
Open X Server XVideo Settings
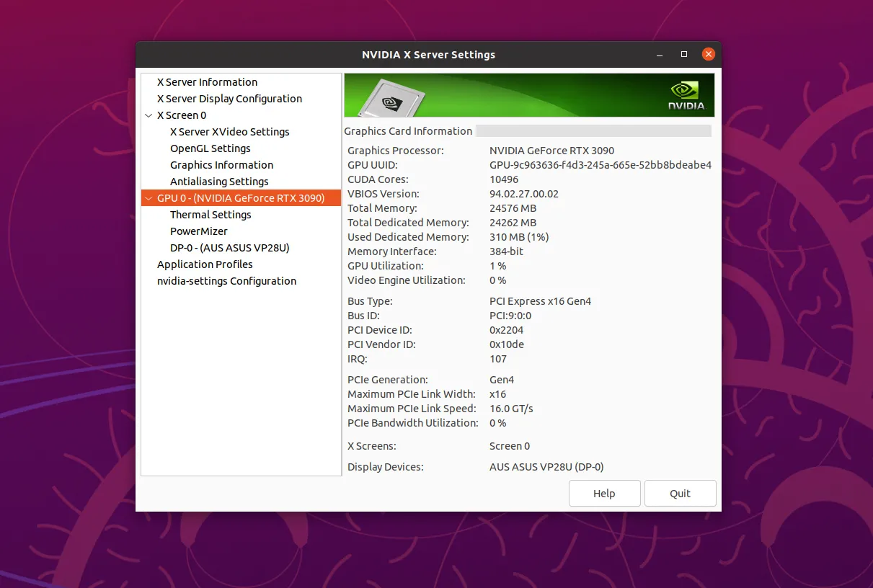229,132
